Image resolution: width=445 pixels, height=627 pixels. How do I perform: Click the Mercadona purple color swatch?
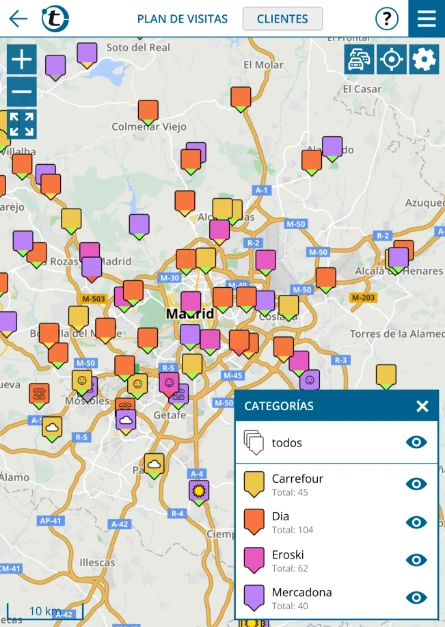(x=254, y=597)
